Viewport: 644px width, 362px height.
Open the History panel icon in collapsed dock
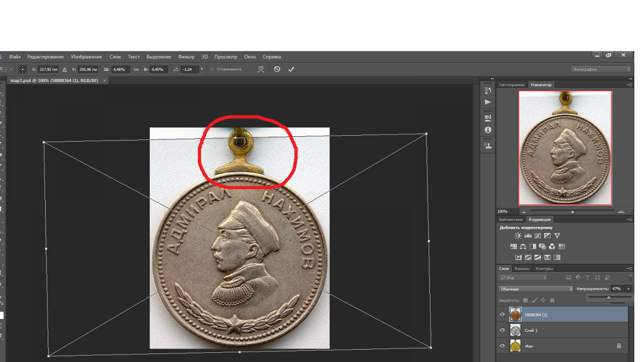(x=488, y=91)
